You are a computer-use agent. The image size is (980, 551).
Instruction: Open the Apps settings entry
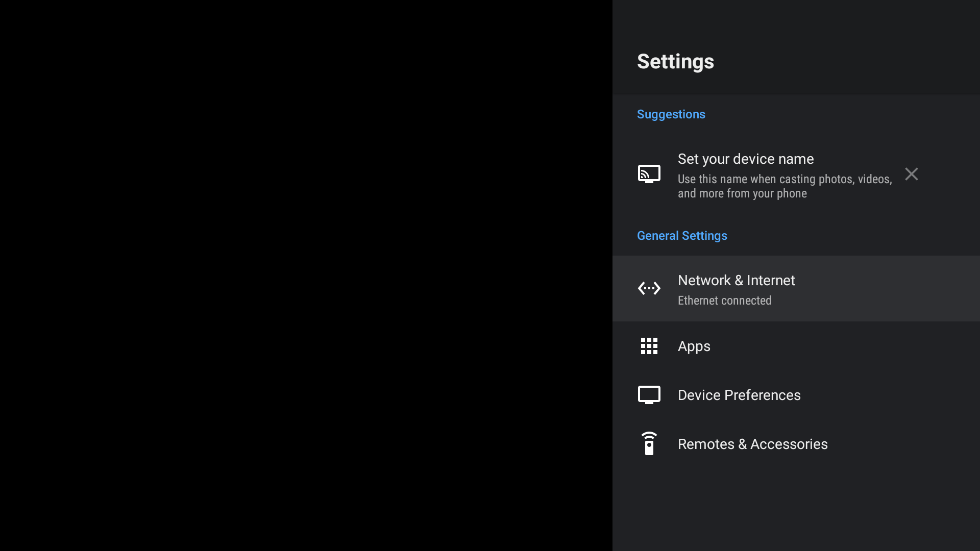pos(796,346)
